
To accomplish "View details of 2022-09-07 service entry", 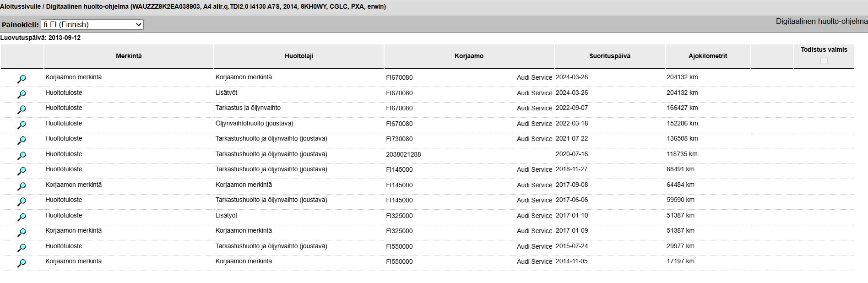I will coord(22,110).
